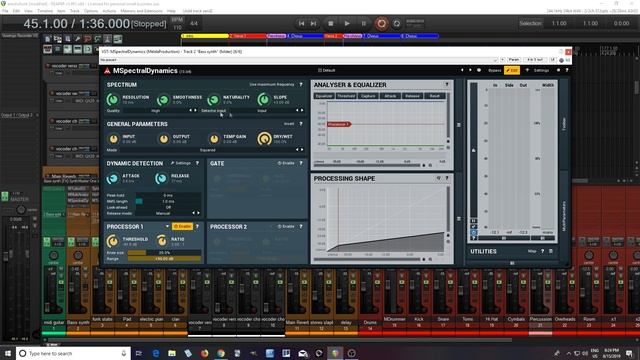Click the Windows taskbar search box
The height and width of the screenshot is (360, 640).
click(x=73, y=353)
